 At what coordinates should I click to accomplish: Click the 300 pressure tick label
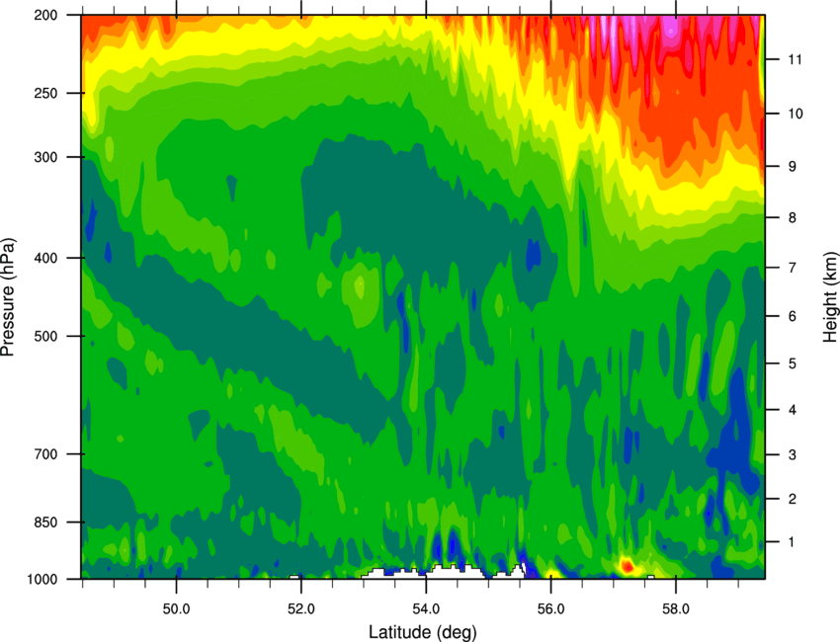[46, 157]
